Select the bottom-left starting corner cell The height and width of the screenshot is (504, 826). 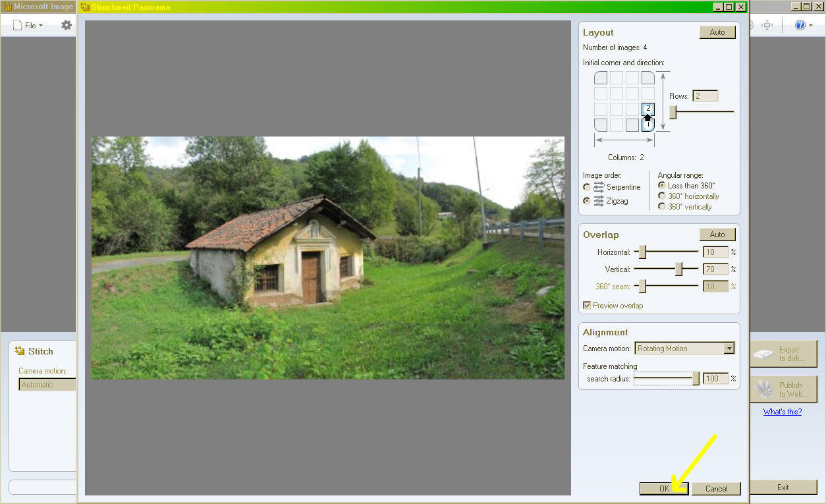pos(601,125)
